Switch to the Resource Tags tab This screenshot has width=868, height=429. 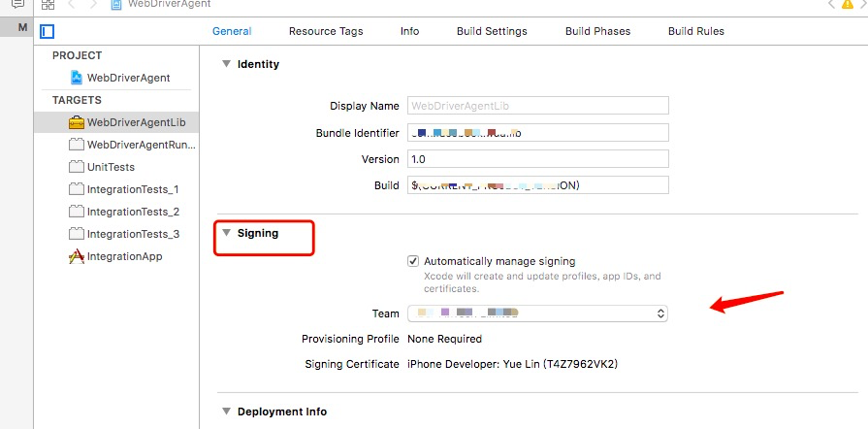point(326,31)
